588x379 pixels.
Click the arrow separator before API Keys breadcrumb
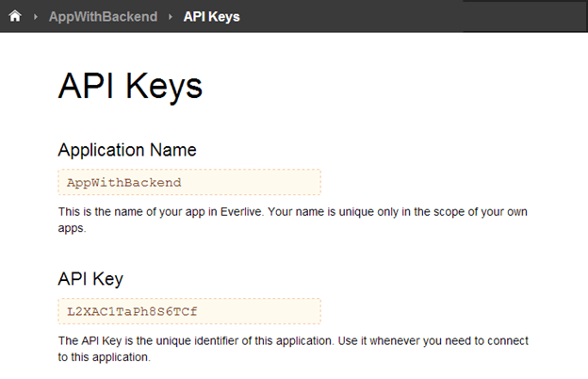pyautogui.click(x=171, y=17)
